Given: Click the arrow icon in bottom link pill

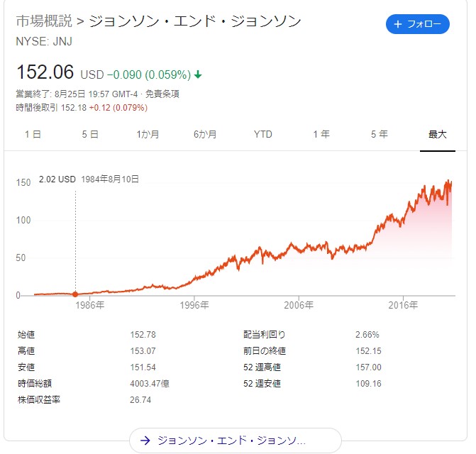Looking at the screenshot, I should [x=145, y=441].
